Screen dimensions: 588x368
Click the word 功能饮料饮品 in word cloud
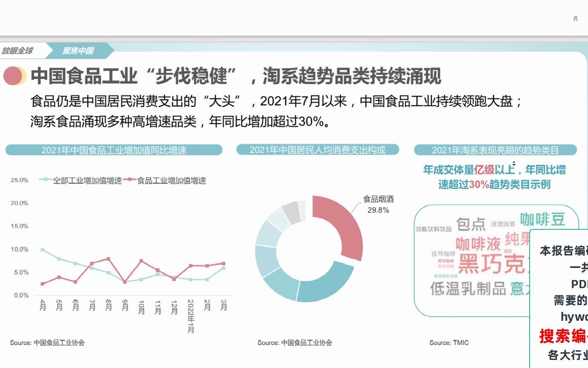click(434, 229)
